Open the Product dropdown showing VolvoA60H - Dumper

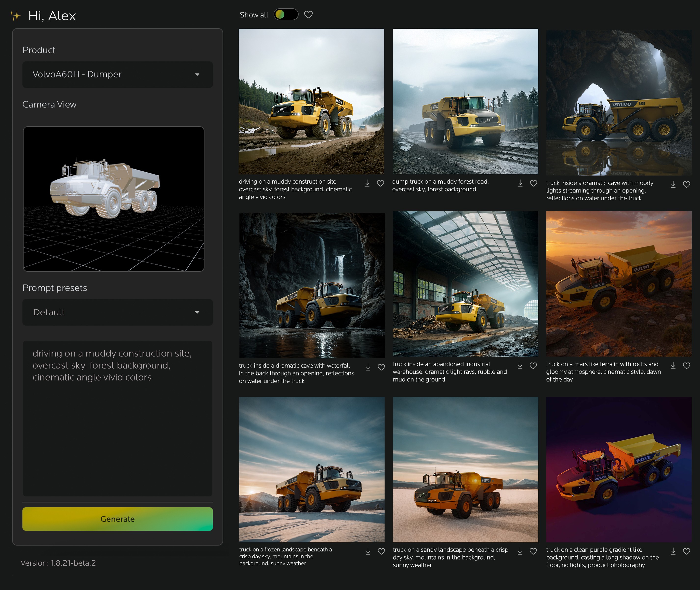click(117, 74)
